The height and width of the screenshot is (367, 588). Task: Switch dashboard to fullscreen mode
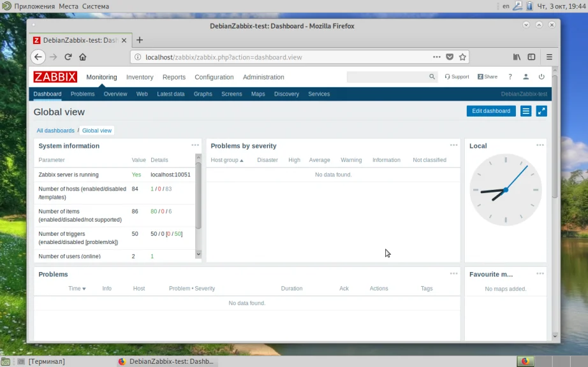pos(541,111)
